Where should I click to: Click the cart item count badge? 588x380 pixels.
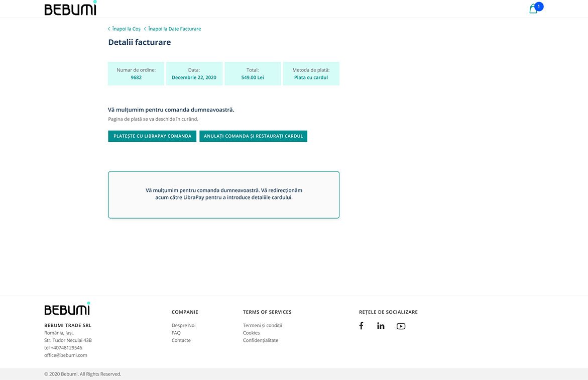point(539,7)
